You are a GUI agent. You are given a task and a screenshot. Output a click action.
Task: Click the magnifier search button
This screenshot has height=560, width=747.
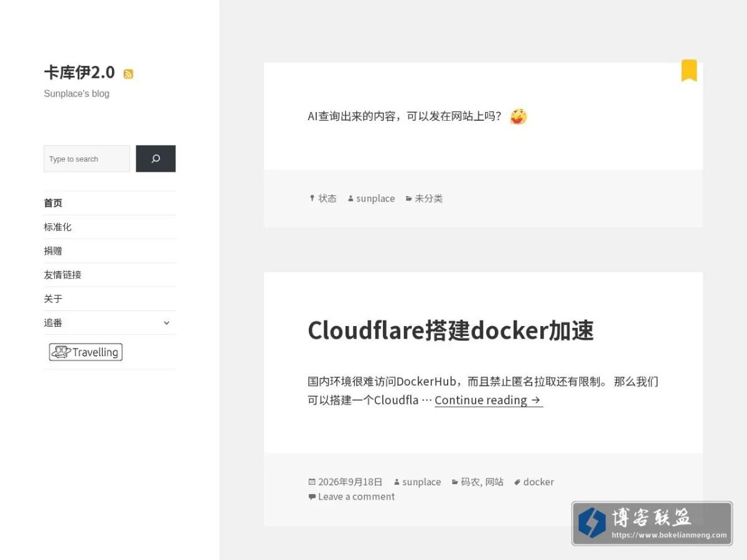pos(156,159)
